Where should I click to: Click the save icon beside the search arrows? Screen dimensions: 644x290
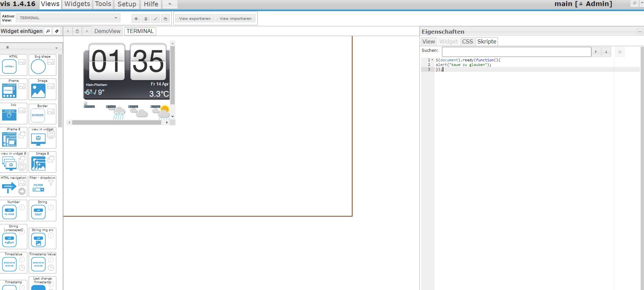620,52
